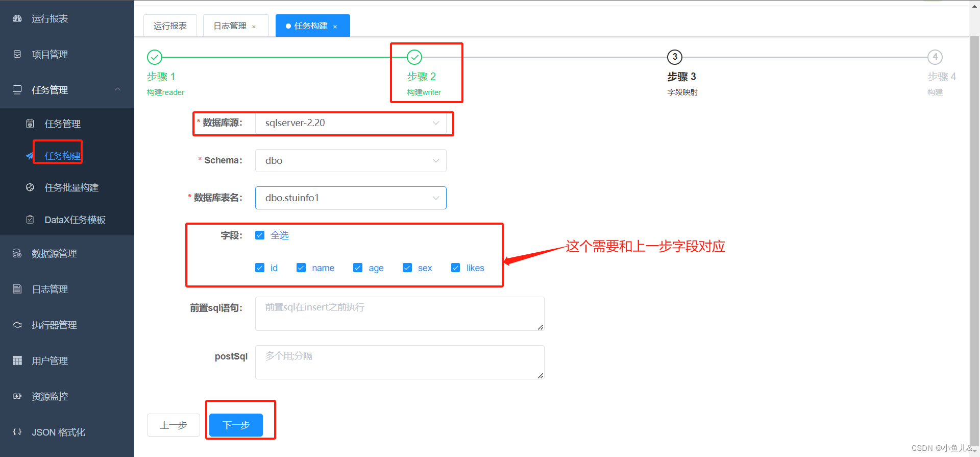Screen dimensions: 980x457
Task: Uncheck the age field checkbox
Action: 358,268
